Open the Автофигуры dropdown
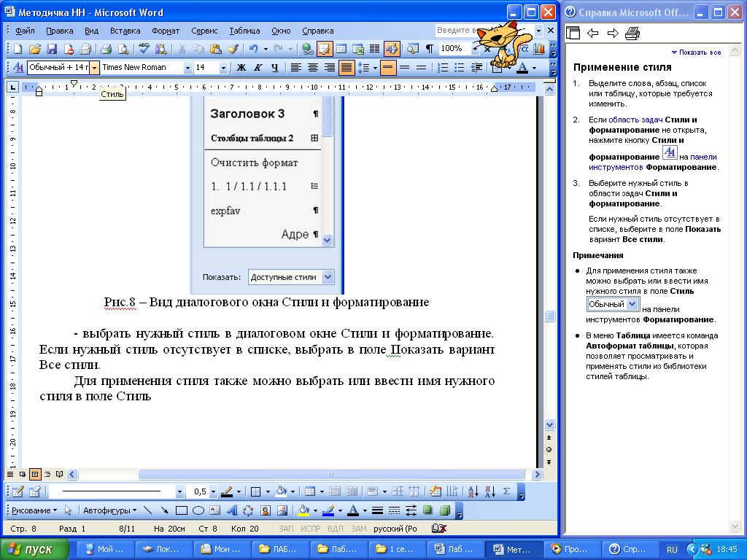 tap(109, 510)
